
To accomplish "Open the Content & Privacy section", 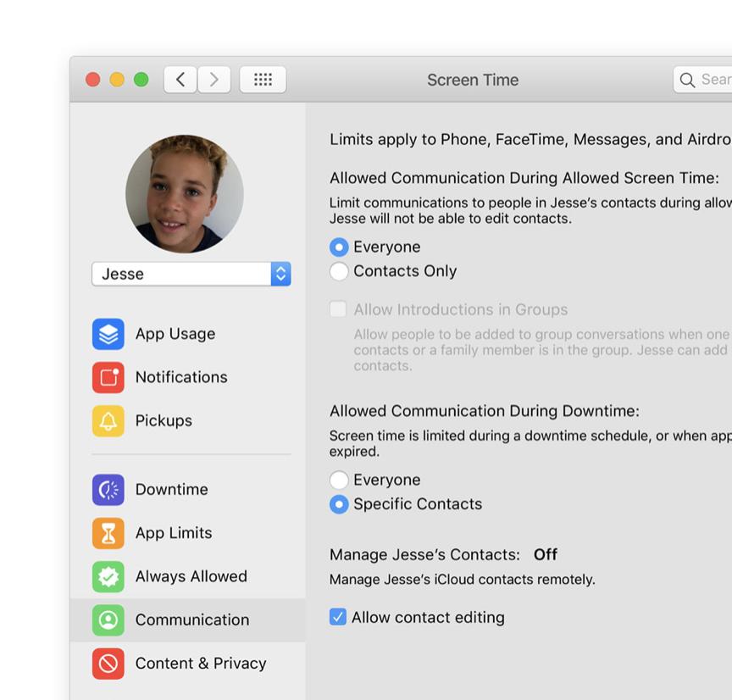I will click(x=188, y=663).
